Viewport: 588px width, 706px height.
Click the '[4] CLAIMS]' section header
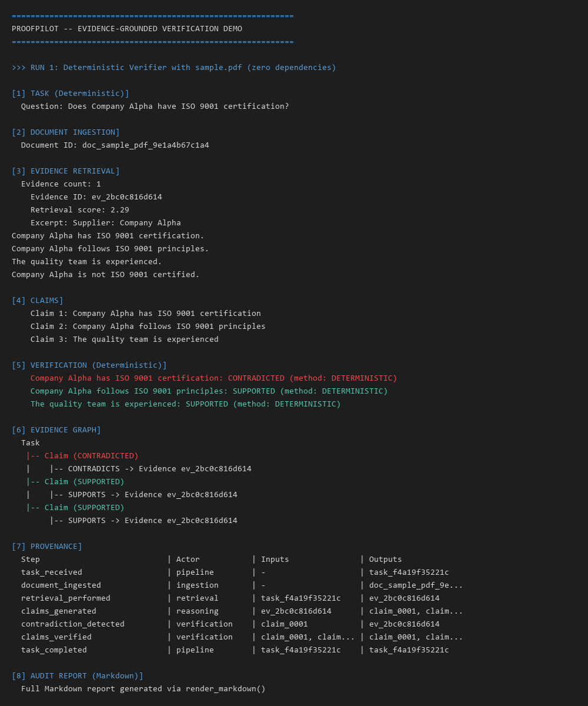(x=38, y=300)
